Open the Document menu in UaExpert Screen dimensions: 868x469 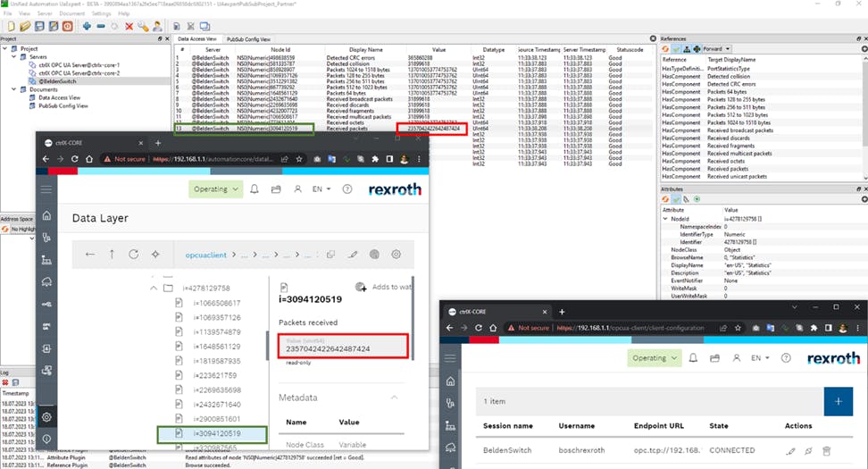point(72,13)
